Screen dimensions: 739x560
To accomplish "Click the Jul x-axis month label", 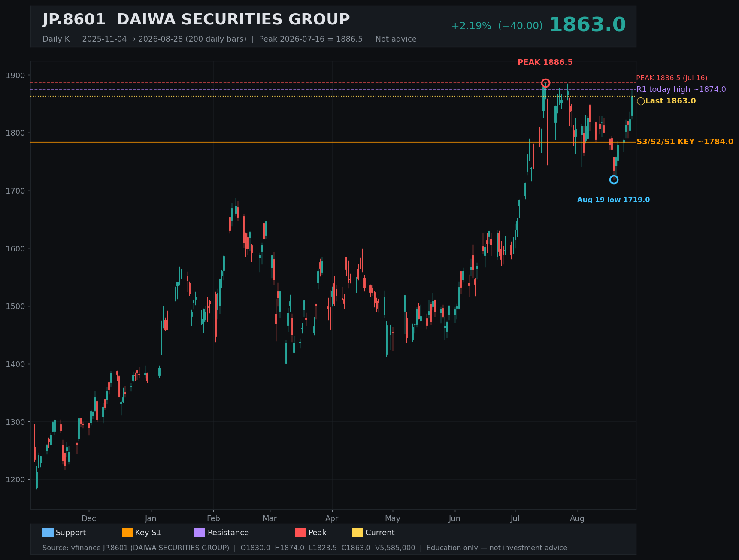I will coord(515,518).
